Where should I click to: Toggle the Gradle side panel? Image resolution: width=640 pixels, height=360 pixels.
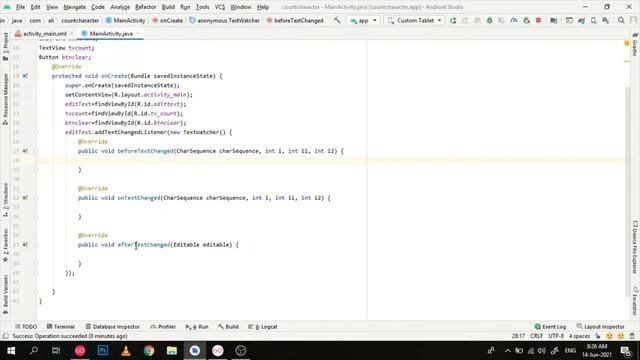point(635,44)
